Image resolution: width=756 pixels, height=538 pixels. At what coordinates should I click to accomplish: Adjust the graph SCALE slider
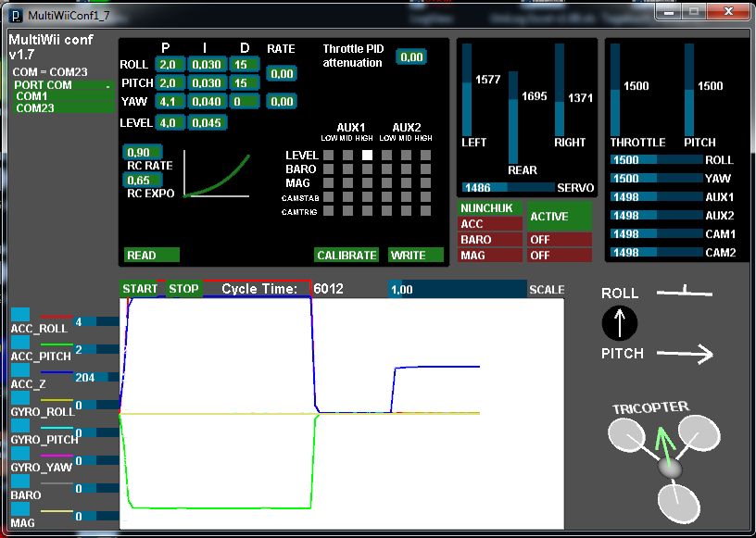click(457, 289)
